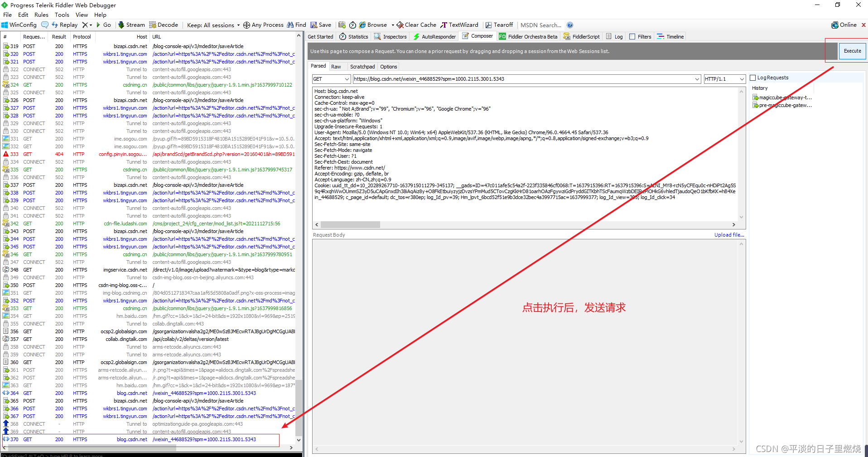Switch to AutoResponder tab

click(x=434, y=37)
